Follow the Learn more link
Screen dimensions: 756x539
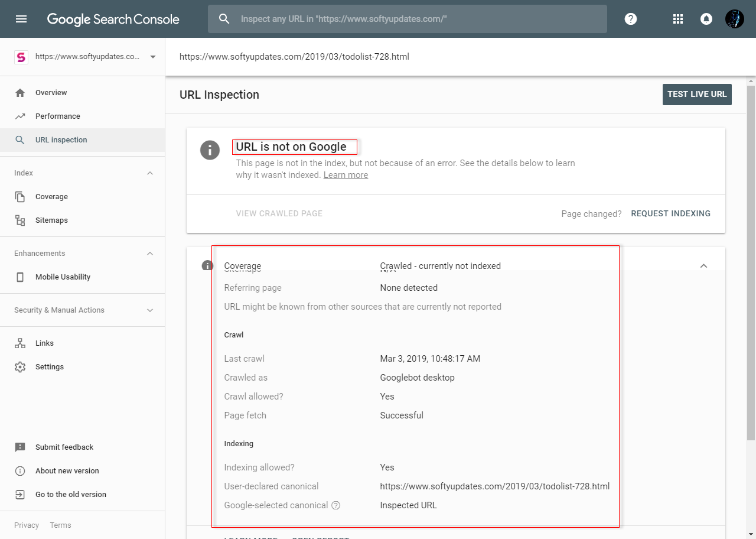pyautogui.click(x=346, y=175)
